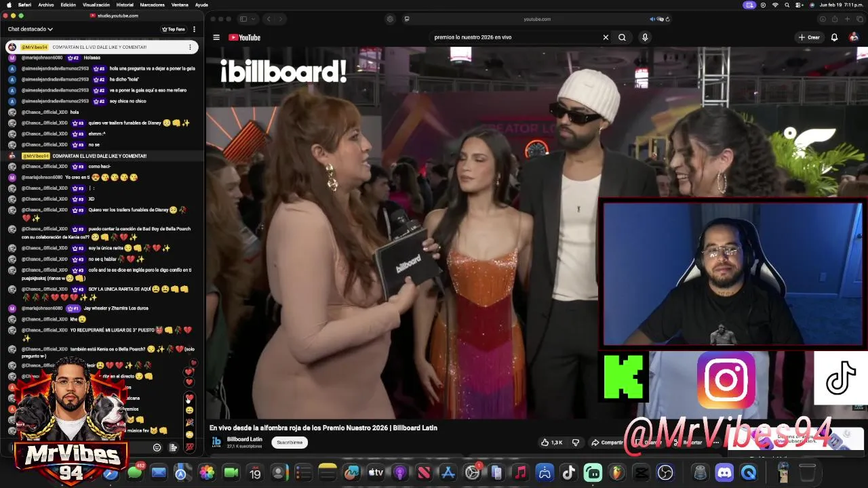This screenshot has width=868, height=488.
Task: Expand the Chat destacado dropdown
Action: click(31, 29)
